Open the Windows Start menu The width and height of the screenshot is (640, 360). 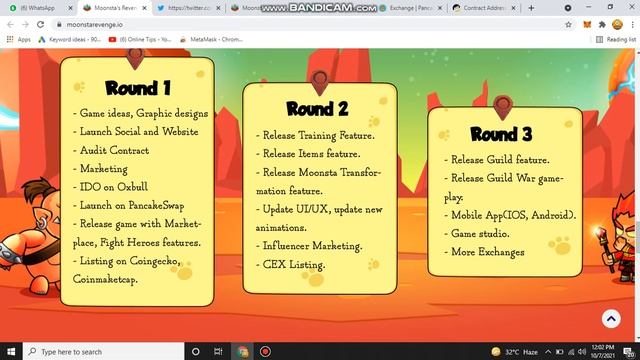pos(11,351)
